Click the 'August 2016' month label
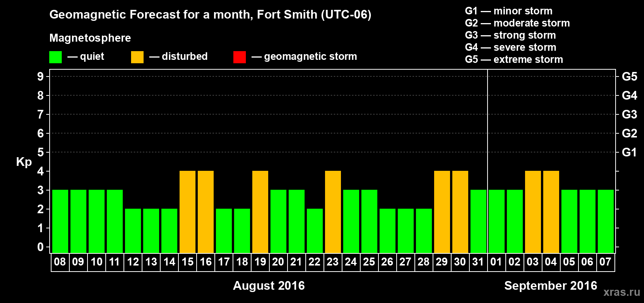The height and width of the screenshot is (303, 644). (269, 286)
